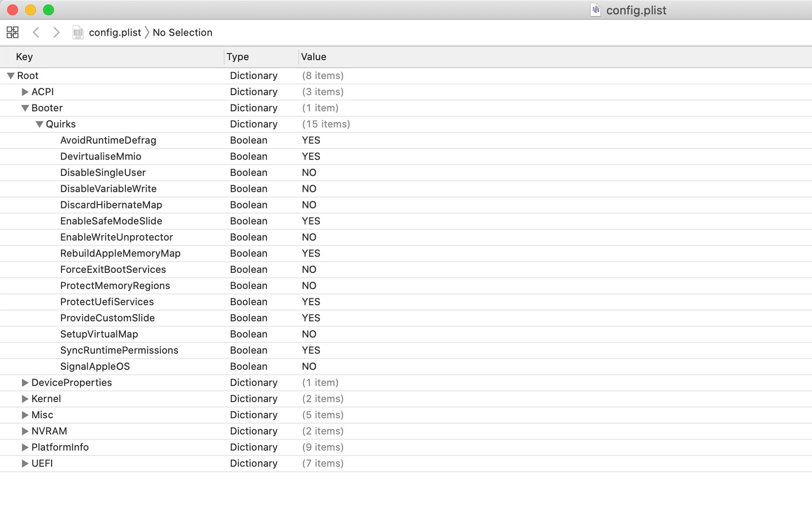812x508 pixels.
Task: Click the NO value of ForceExitBootServices
Action: coord(309,270)
